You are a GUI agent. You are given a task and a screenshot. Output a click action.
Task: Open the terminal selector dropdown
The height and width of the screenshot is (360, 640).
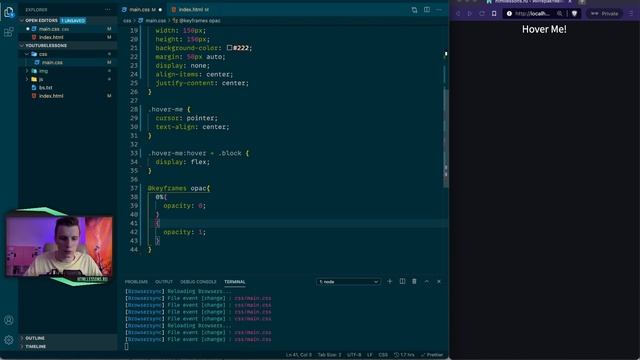(x=348, y=282)
